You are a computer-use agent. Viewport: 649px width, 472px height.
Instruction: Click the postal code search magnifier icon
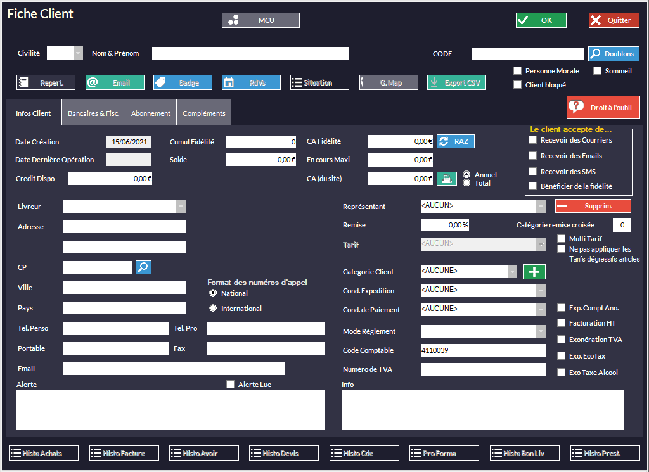tap(143, 267)
